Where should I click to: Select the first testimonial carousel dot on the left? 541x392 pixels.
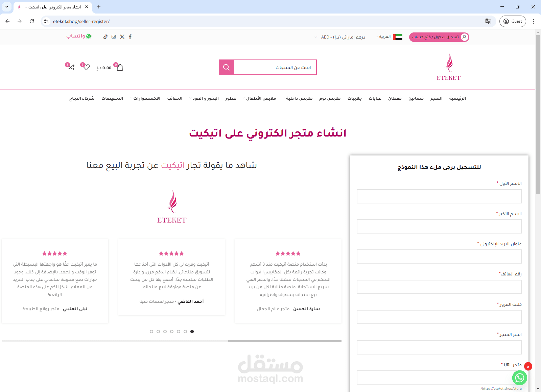[x=151, y=332]
